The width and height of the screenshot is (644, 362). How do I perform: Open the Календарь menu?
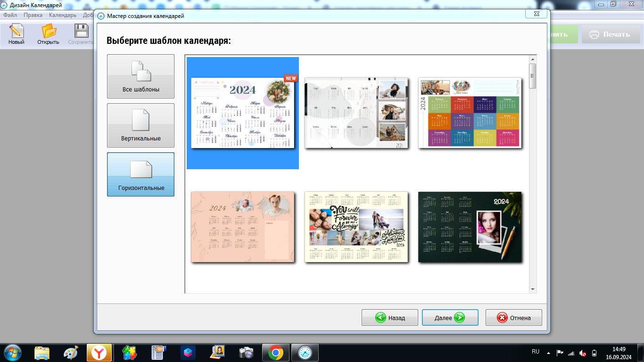click(x=62, y=15)
